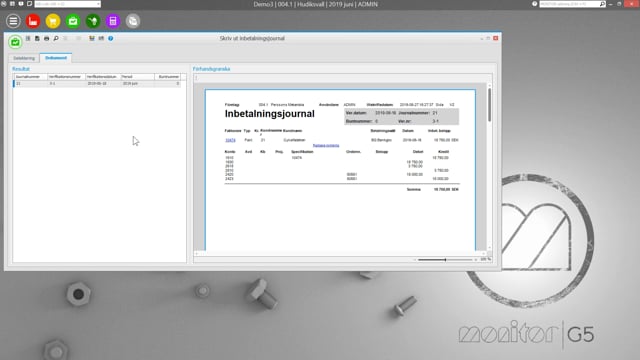Select result row with journal number 21
Viewport: 640px width, 360px height.
tap(97, 83)
